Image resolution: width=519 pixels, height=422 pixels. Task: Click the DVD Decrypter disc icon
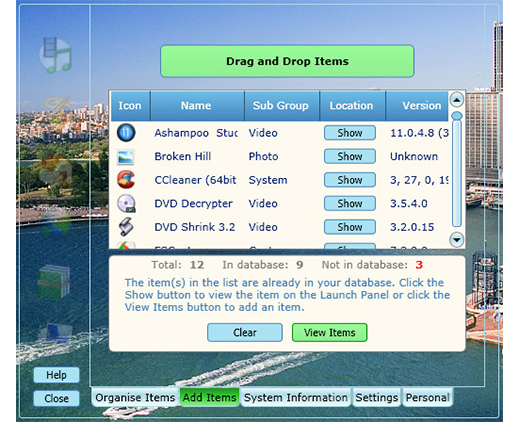tap(126, 203)
